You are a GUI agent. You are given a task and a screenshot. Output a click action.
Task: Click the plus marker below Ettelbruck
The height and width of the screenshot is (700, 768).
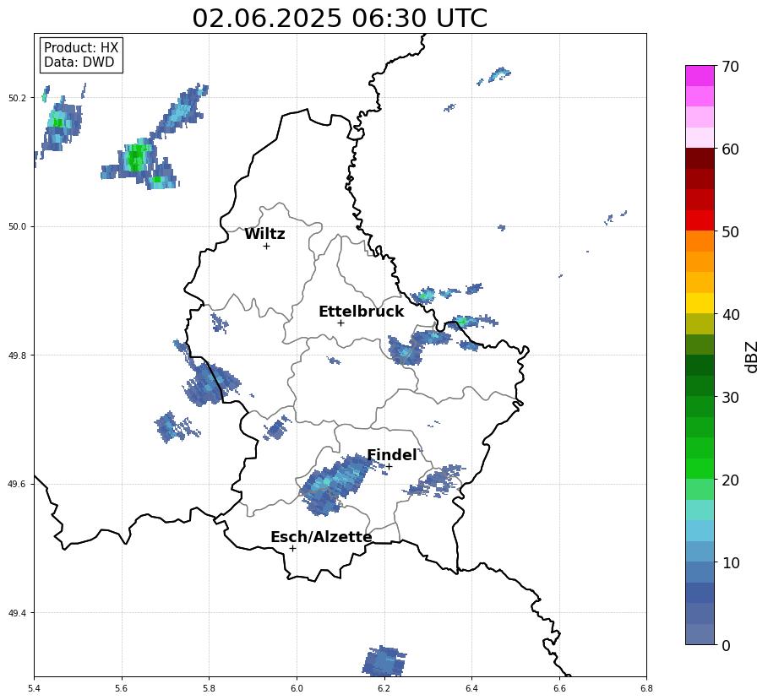340,323
